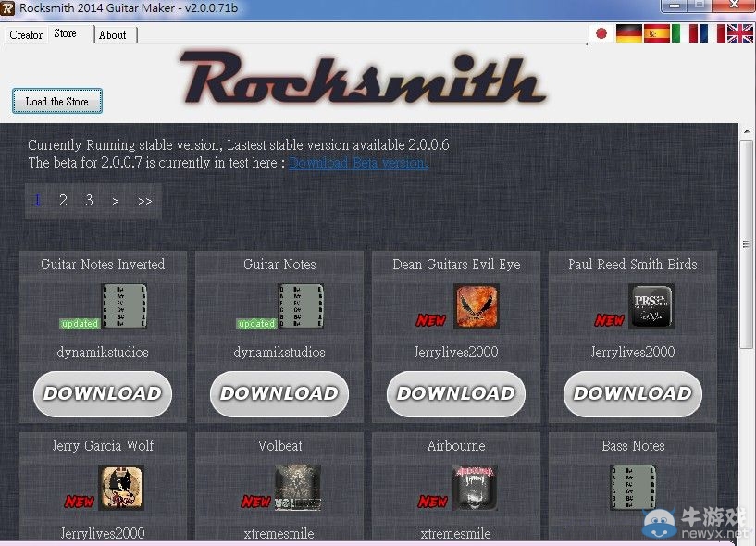Open Guitar Notes inlay thumbnail

pyautogui.click(x=301, y=306)
